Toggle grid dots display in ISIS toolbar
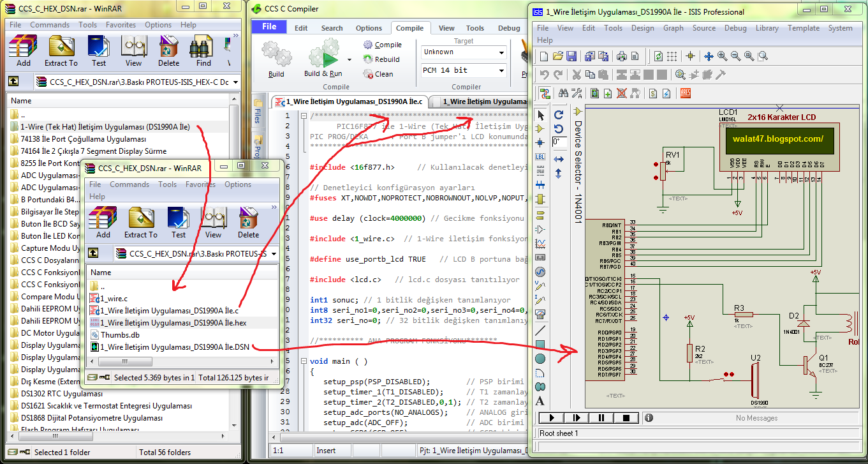The image size is (868, 464). 672,56
